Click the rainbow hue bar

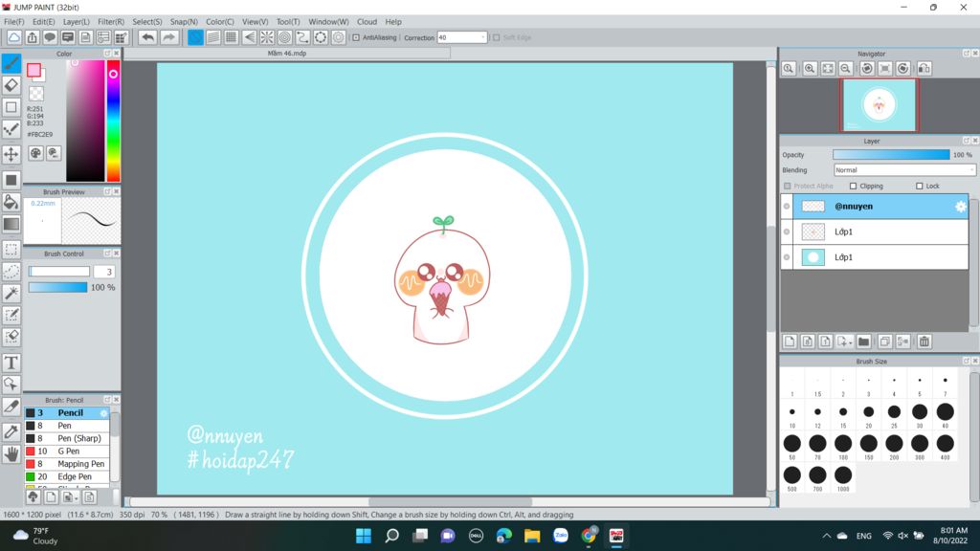point(113,121)
